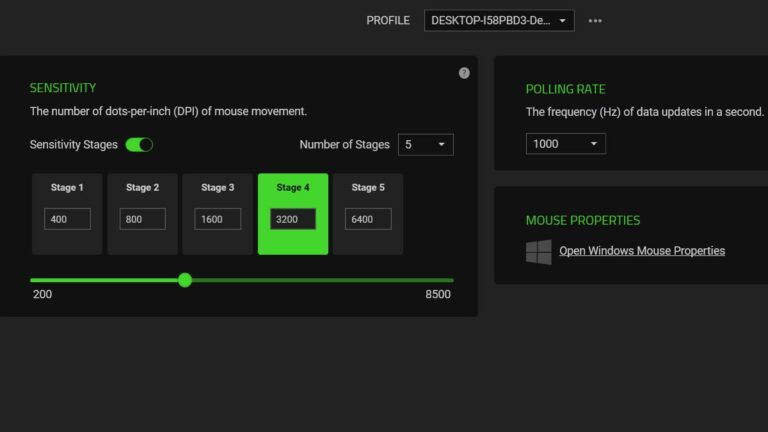Click the help question mark icon
Viewport: 768px width, 432px height.
[464, 73]
